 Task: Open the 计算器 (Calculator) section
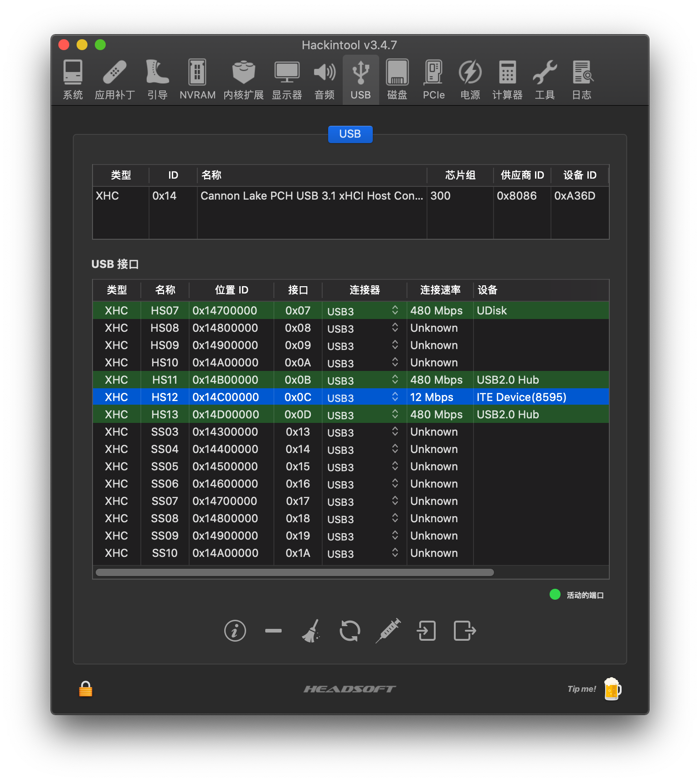click(x=507, y=80)
